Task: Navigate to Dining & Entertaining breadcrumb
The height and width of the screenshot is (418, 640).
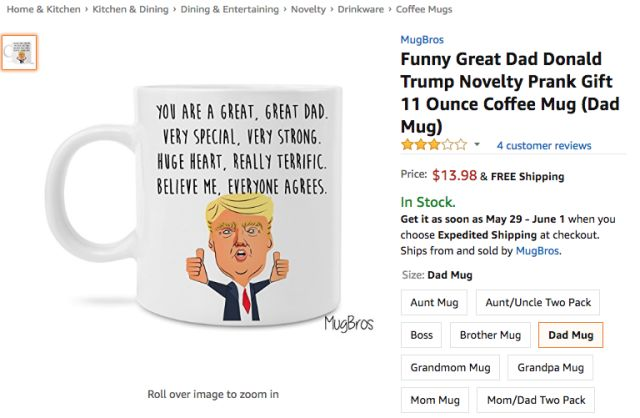Action: point(229,9)
